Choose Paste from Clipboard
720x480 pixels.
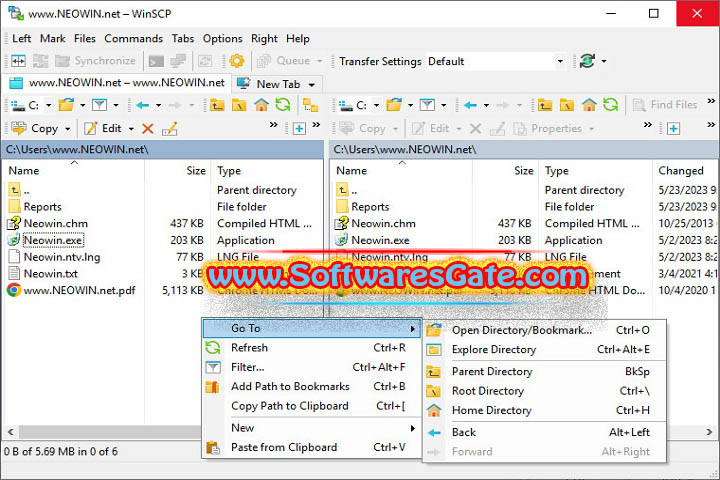click(x=311, y=447)
